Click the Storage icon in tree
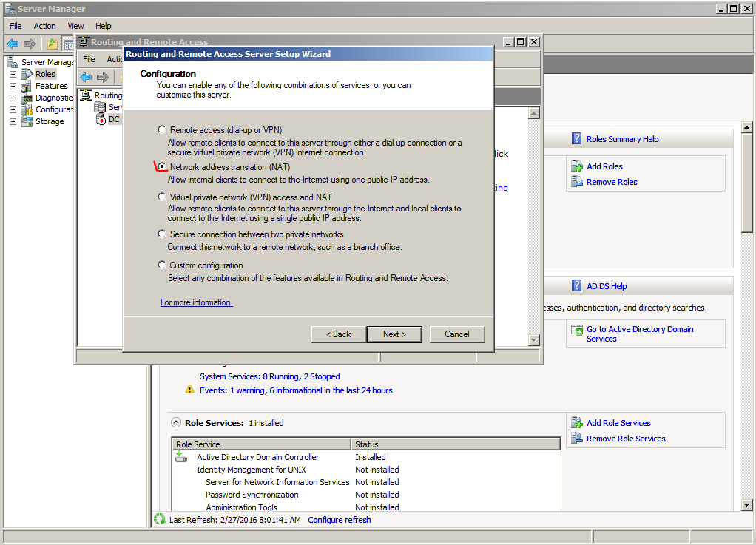This screenshot has width=756, height=545. coord(27,121)
